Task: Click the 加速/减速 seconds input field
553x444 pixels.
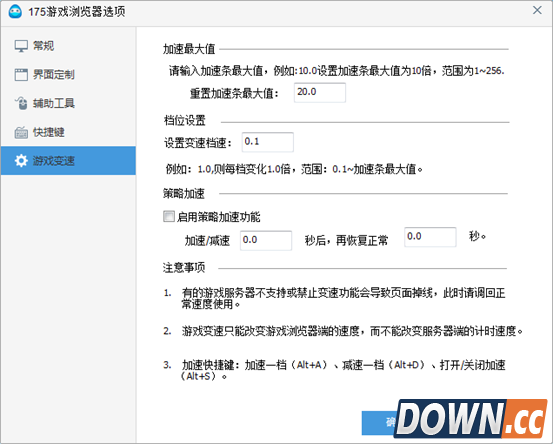Action: [x=266, y=241]
